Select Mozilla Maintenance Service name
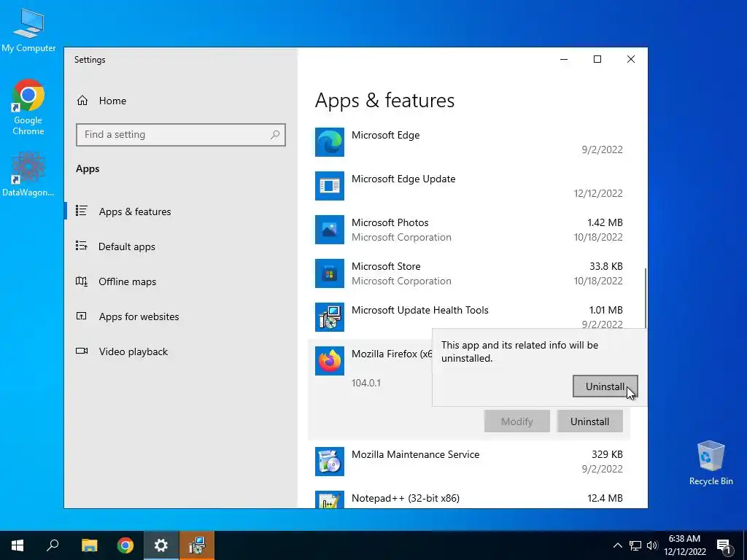The height and width of the screenshot is (560, 747). pyautogui.click(x=415, y=454)
